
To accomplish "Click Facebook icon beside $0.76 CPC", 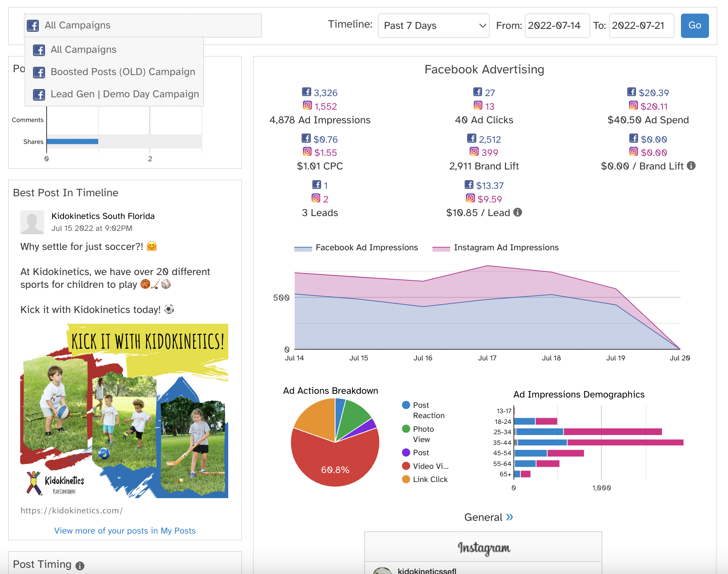I will 306,139.
